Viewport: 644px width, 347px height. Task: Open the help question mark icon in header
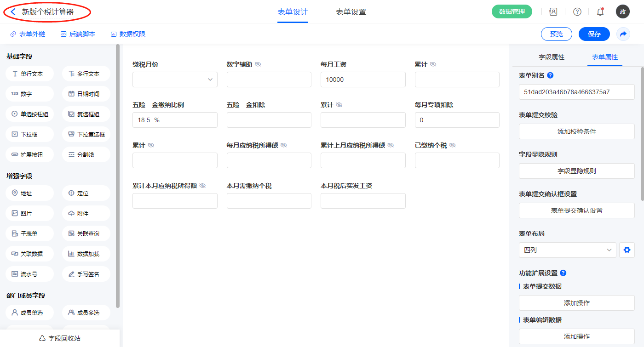(577, 12)
